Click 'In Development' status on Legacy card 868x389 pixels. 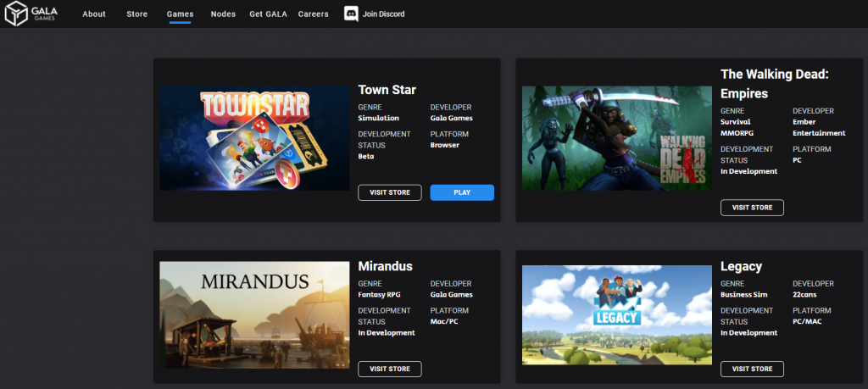[x=749, y=332]
